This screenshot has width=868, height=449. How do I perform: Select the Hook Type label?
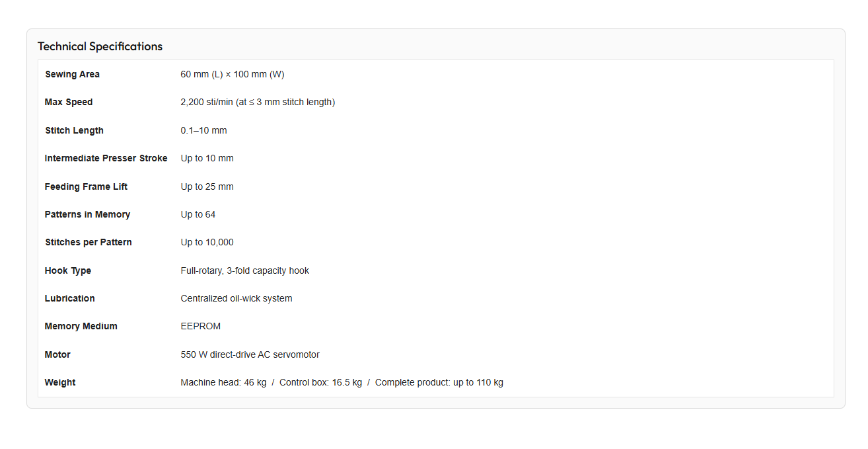(x=68, y=270)
